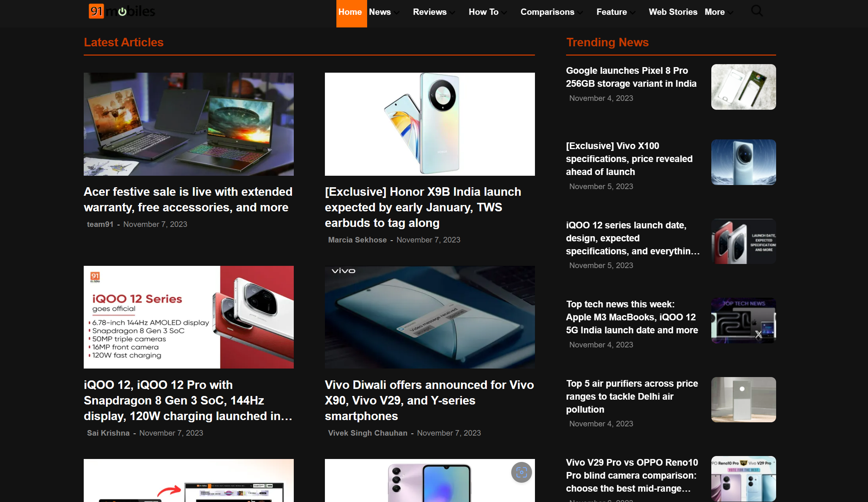
Task: Click the Pixel 8 Pro trending thumbnail
Action: pyautogui.click(x=744, y=87)
